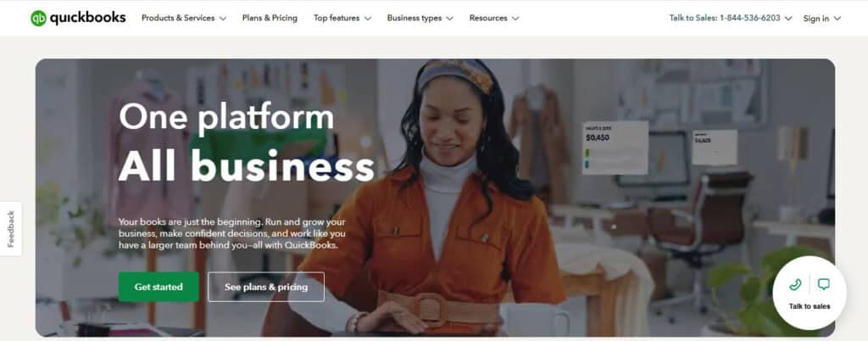Click the $0,450 sales card overlay
This screenshot has width=868, height=341.
(615, 148)
